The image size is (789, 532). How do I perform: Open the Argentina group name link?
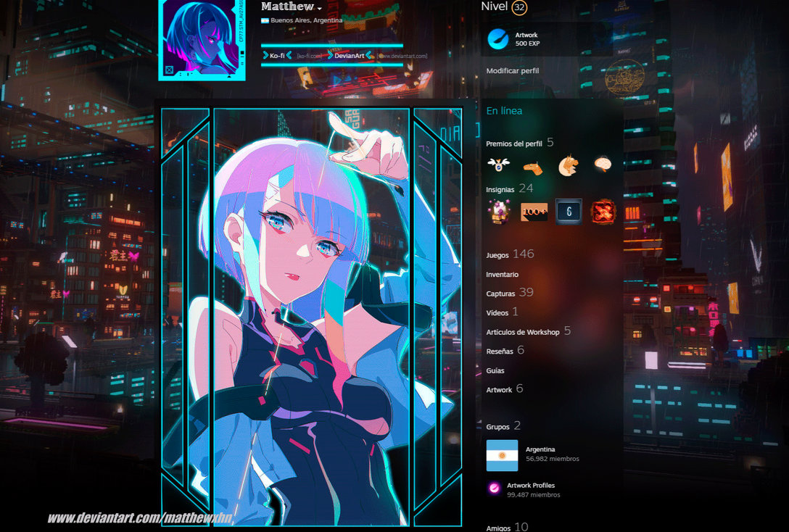click(540, 449)
